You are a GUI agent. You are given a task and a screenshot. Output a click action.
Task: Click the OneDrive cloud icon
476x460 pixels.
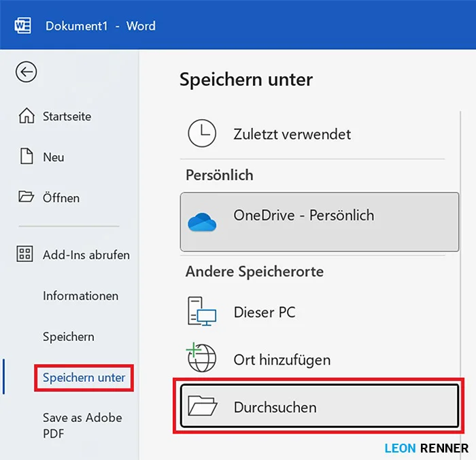click(x=201, y=221)
